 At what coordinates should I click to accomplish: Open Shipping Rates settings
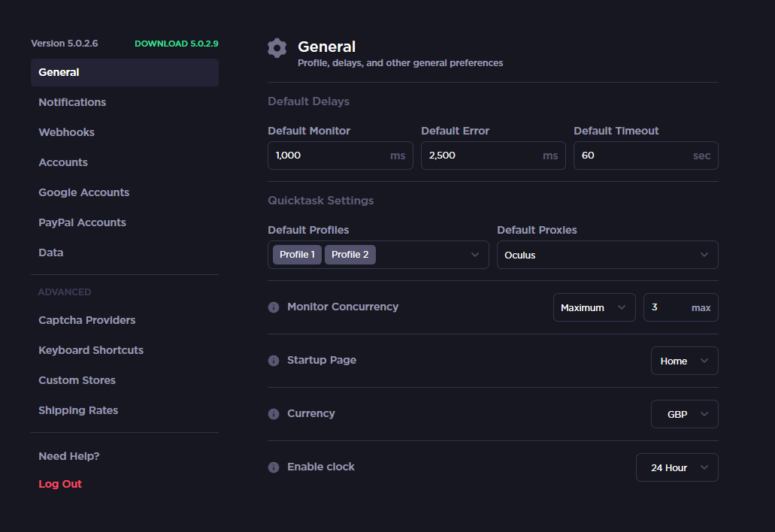pyautogui.click(x=78, y=410)
